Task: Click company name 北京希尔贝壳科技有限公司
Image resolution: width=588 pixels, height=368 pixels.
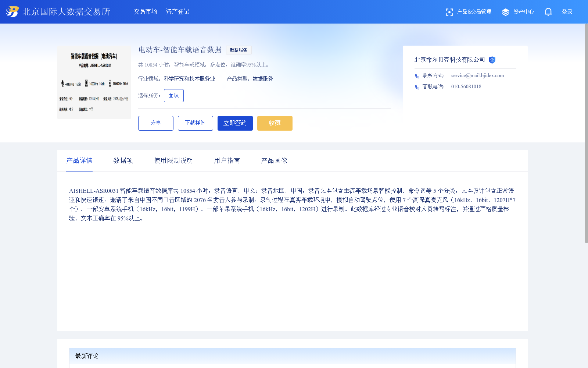Action: pyautogui.click(x=450, y=60)
